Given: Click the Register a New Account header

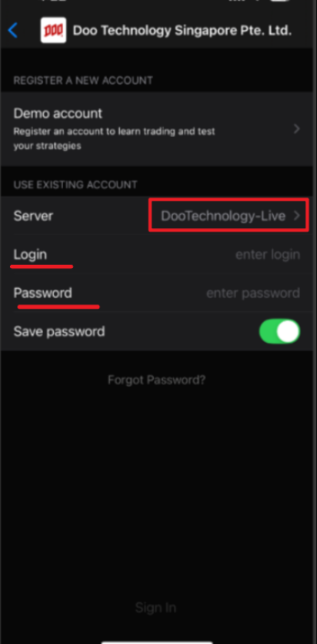Looking at the screenshot, I should tap(83, 80).
